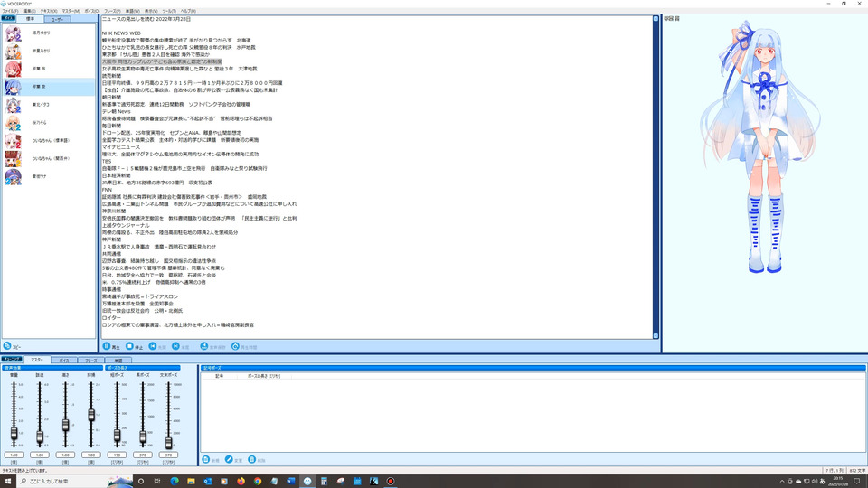
Task: Click the 文末ポーズ value field
Action: point(168,455)
